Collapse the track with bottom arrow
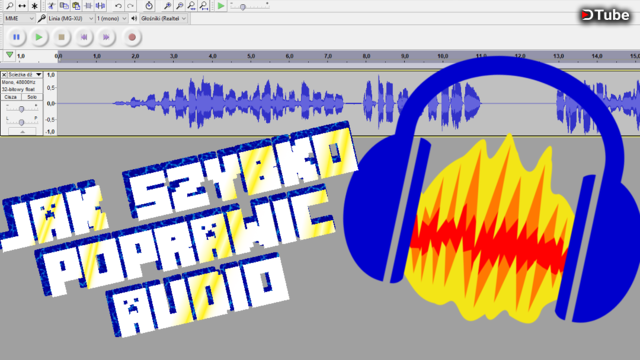The width and height of the screenshot is (640, 360). 22,131
